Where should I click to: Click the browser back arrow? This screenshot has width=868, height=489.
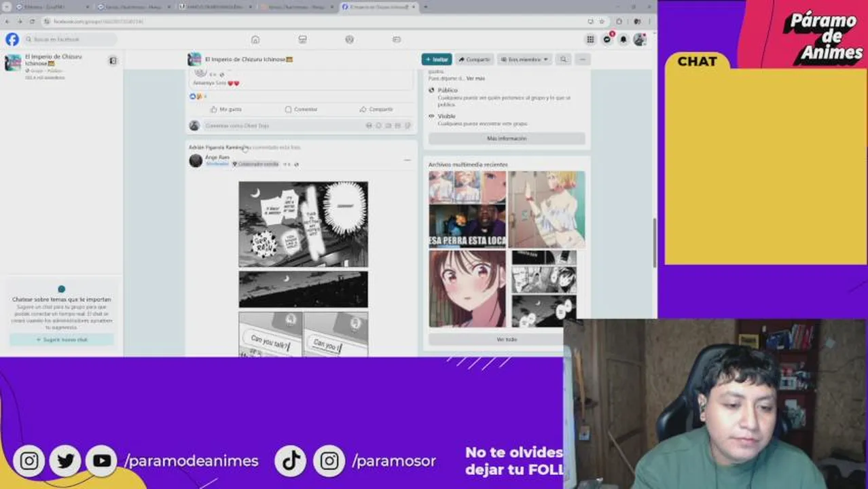click(7, 22)
